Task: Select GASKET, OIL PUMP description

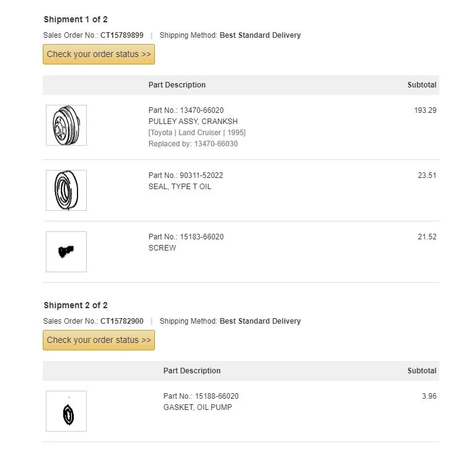Action: pyautogui.click(x=198, y=407)
